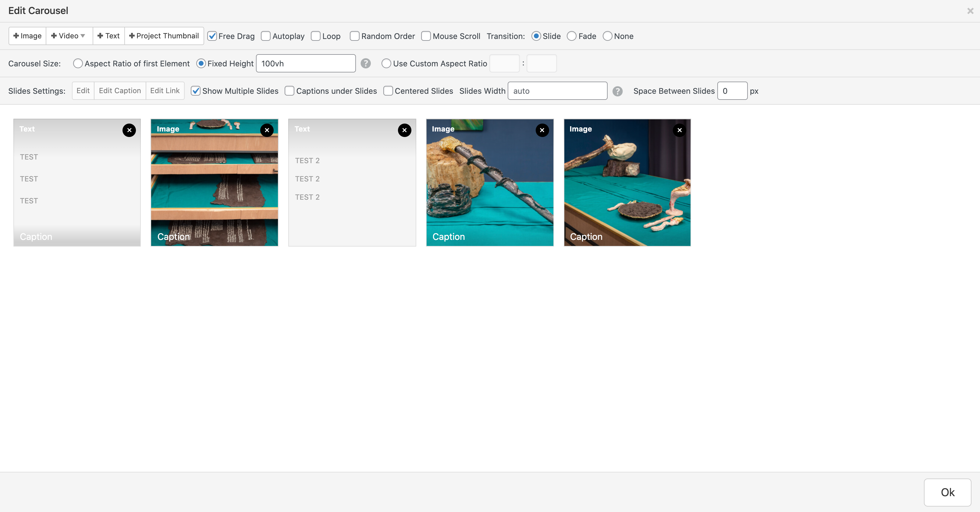Close the Edit Carousel dialog
The width and height of the screenshot is (980, 512).
click(970, 11)
